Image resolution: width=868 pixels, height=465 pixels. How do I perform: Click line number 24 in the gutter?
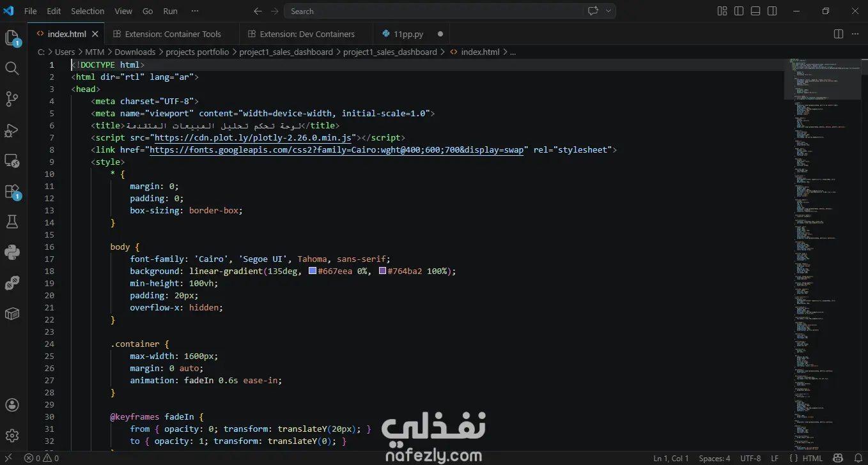49,344
